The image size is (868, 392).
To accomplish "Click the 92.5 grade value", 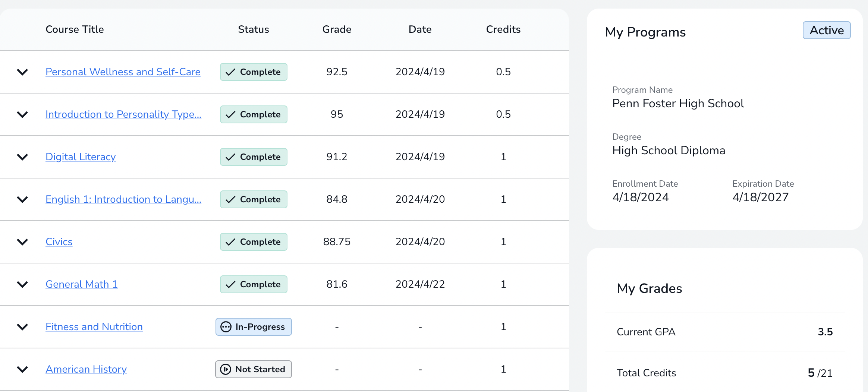I will click(x=337, y=72).
